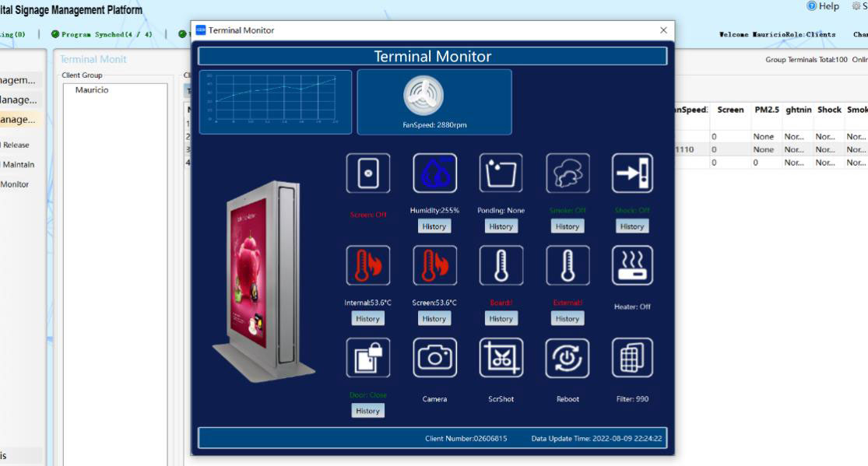Viewport: 868px width, 466px height.
Task: Click the line chart thumbnail
Action: 275,102
